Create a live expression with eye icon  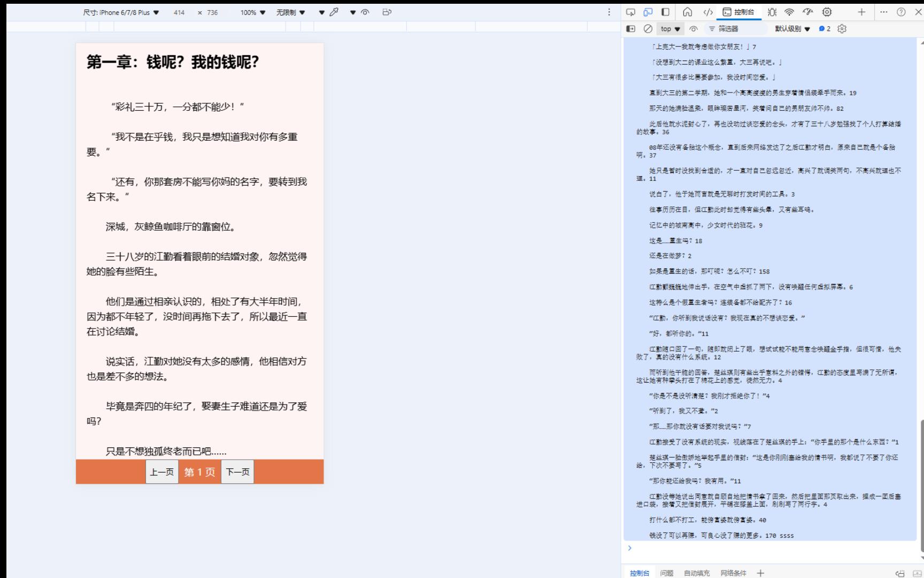pyautogui.click(x=694, y=29)
